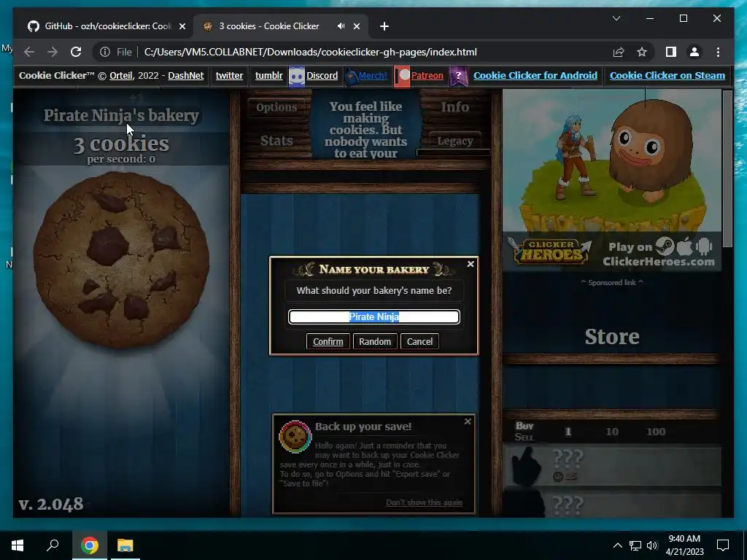Click the Patreon logo icon

[x=402, y=76]
